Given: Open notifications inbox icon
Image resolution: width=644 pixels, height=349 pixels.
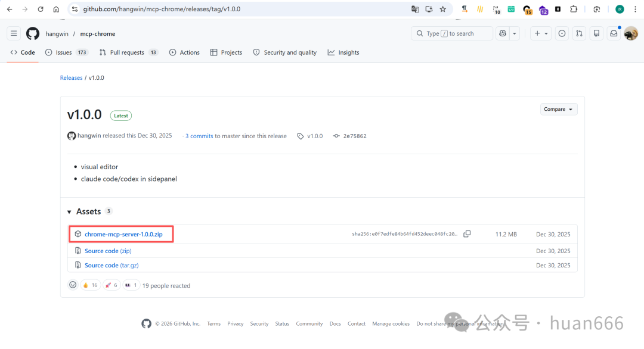Looking at the screenshot, I should [614, 33].
